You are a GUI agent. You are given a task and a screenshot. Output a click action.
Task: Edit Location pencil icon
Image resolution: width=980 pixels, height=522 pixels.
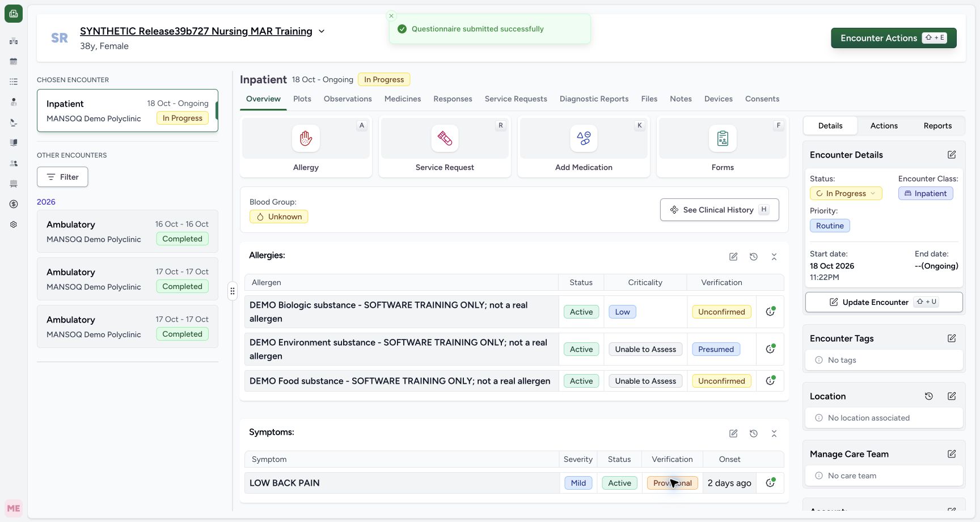pos(952,396)
